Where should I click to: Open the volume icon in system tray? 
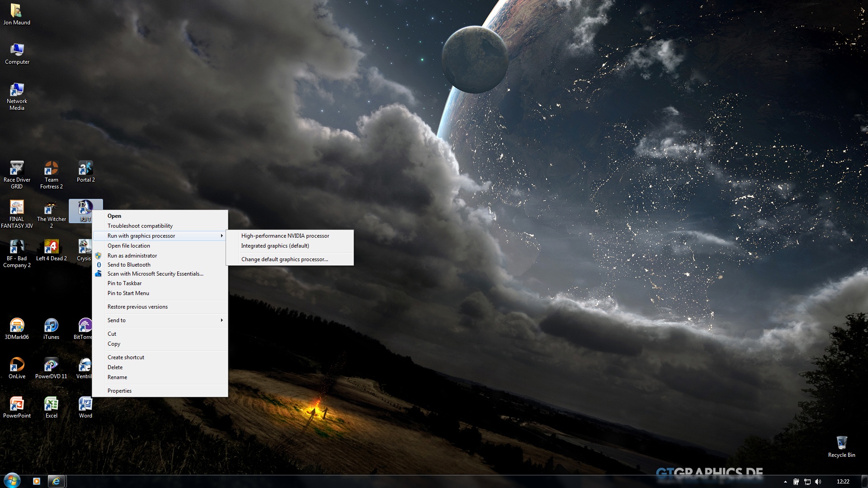point(818,482)
